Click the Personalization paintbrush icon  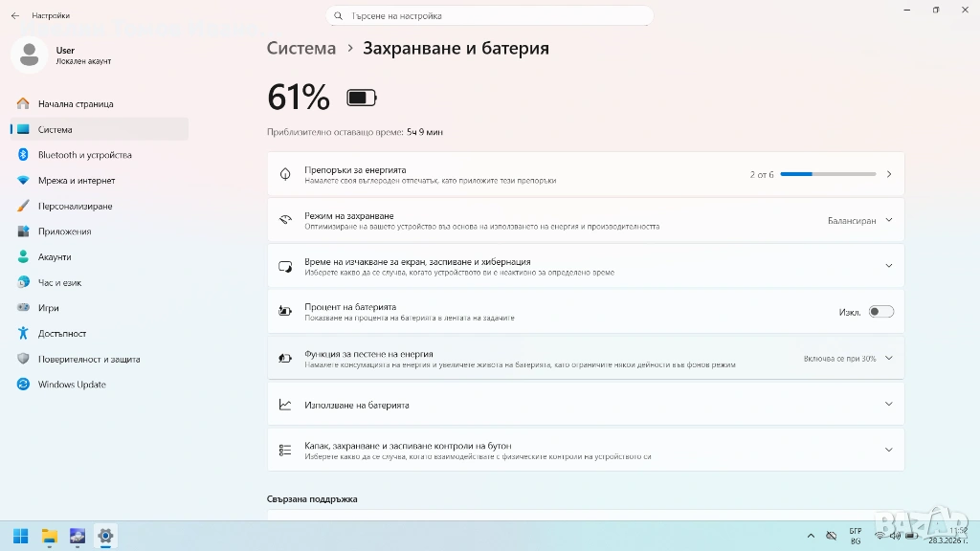coord(23,206)
